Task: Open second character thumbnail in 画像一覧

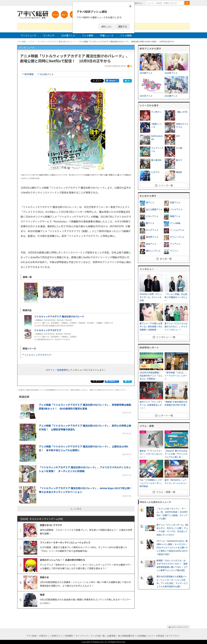Action: (53, 292)
